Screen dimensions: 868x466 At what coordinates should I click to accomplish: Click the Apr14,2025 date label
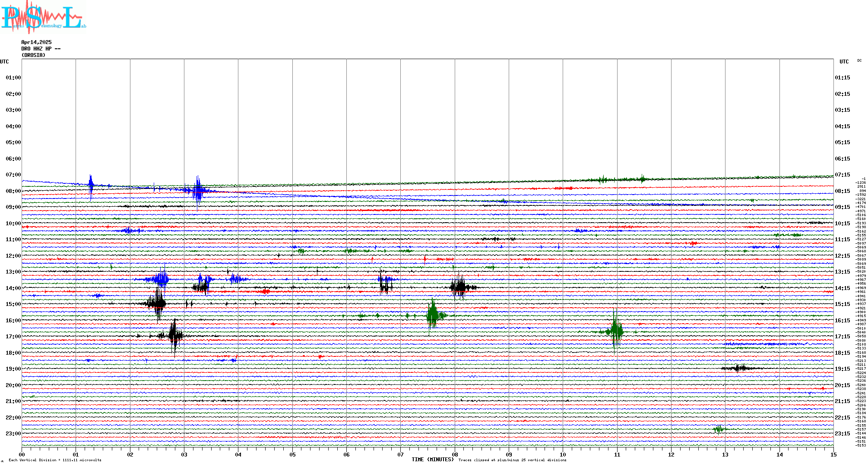pyautogui.click(x=36, y=42)
